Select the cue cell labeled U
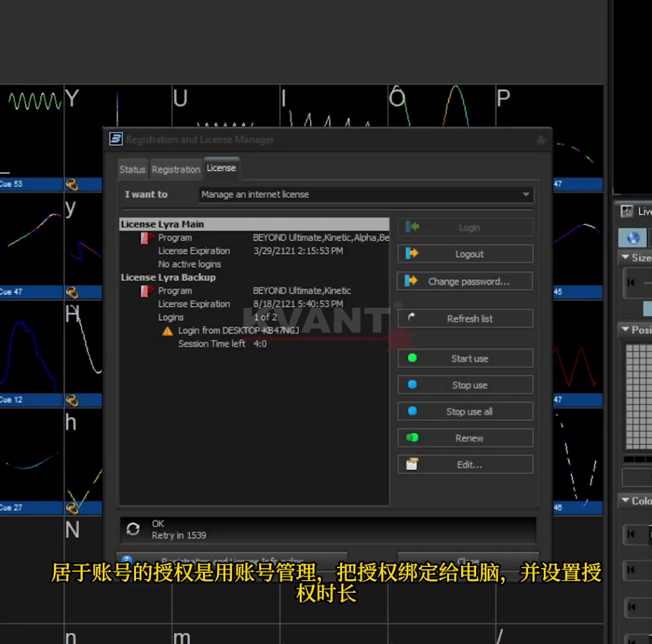Viewport: 652px width, 644px height. (226, 106)
